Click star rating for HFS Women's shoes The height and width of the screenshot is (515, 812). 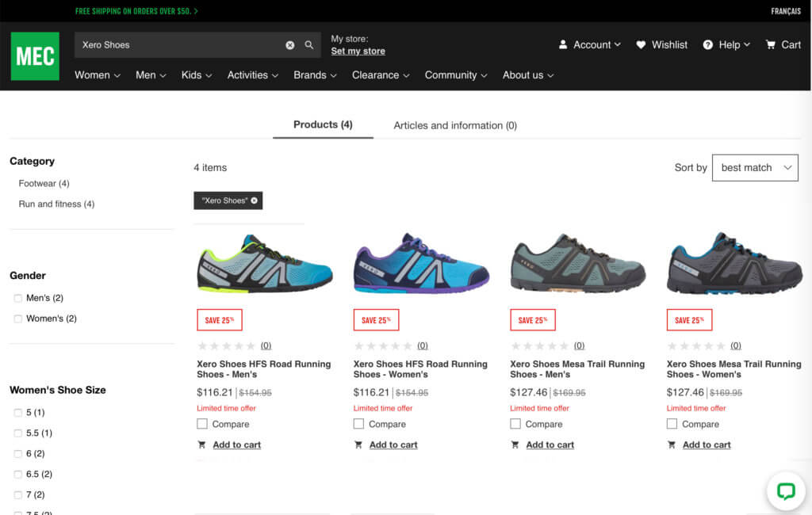(383, 345)
